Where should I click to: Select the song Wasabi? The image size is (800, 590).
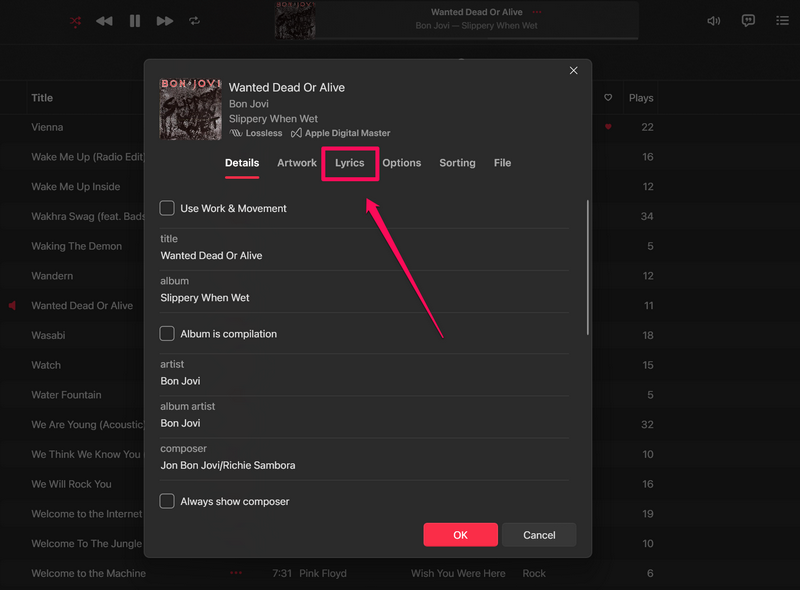[48, 335]
